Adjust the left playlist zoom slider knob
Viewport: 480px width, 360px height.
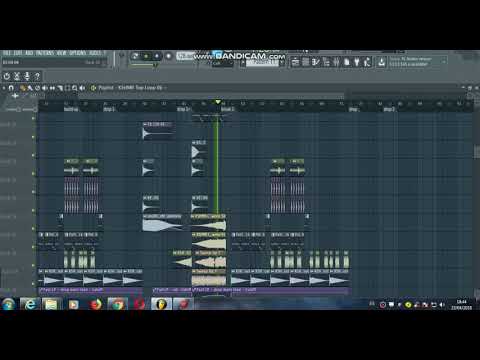point(18,109)
